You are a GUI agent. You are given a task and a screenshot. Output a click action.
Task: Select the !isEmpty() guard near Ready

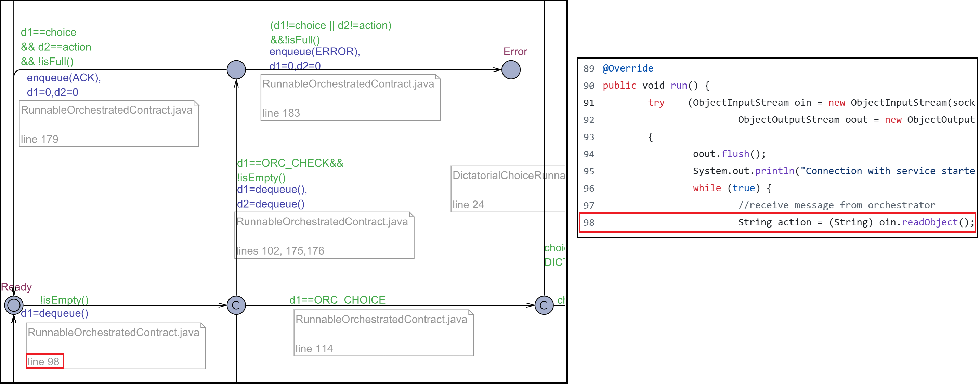(64, 300)
